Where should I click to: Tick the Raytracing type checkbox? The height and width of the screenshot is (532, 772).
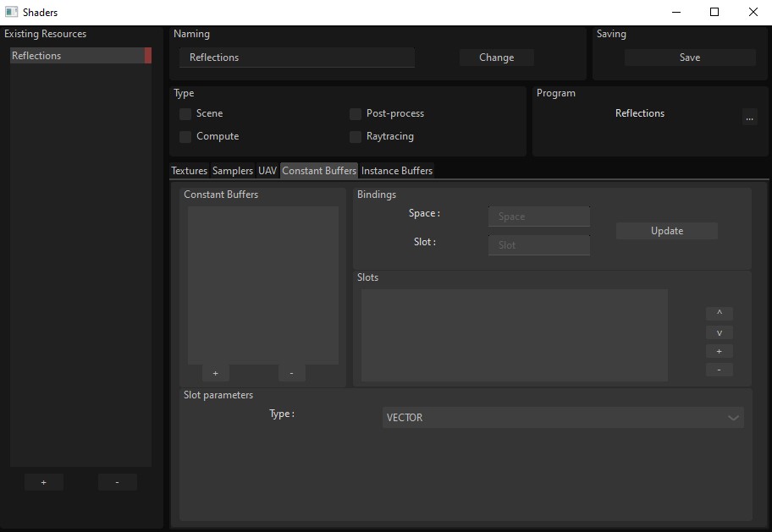[x=356, y=137]
